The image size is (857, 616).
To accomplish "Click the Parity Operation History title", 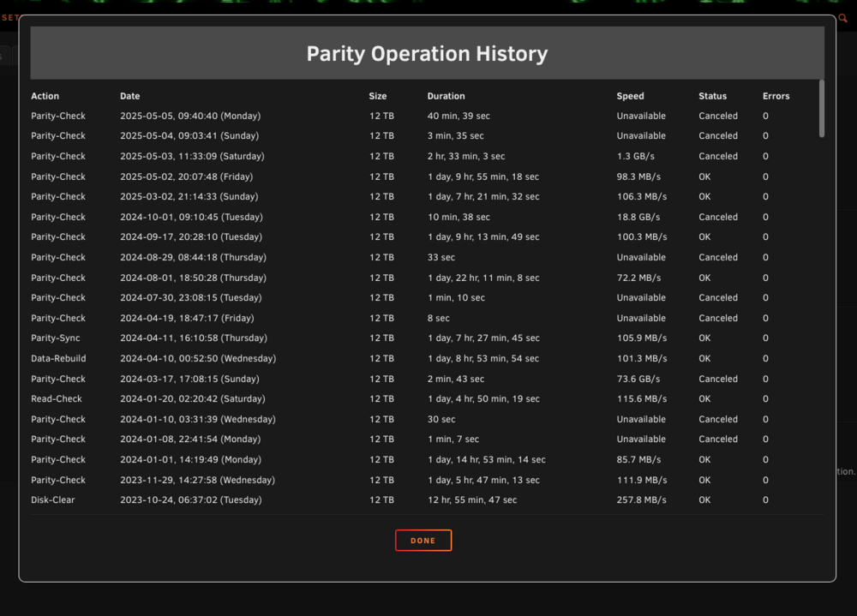I will click(x=427, y=54).
